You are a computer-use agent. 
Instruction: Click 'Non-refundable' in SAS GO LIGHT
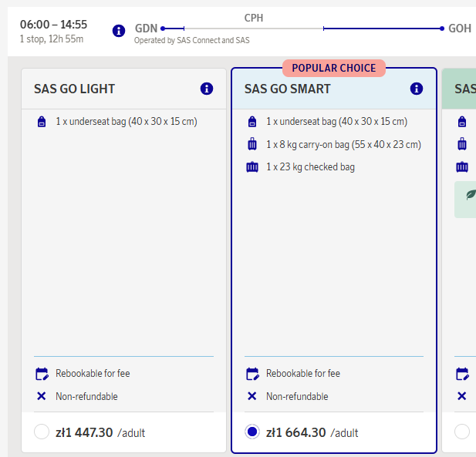(x=86, y=396)
